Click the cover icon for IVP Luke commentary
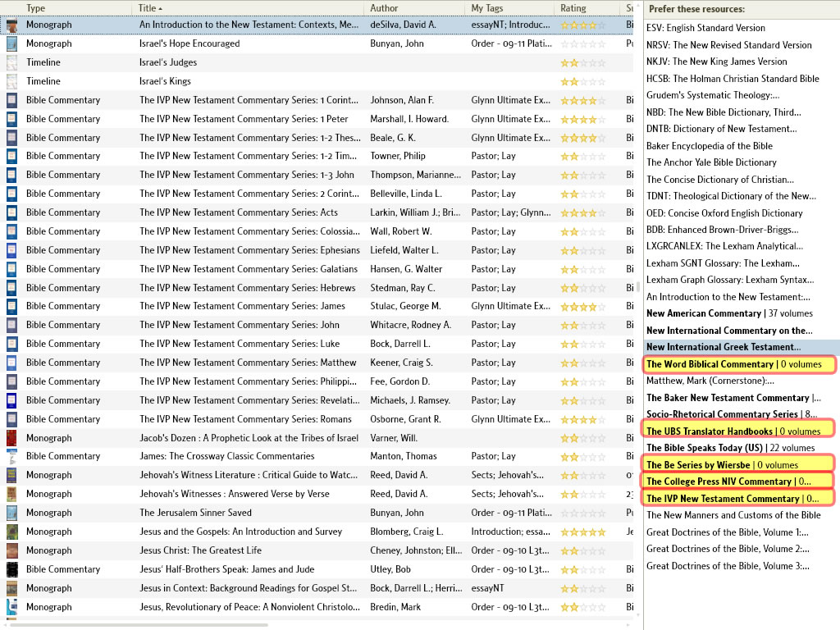840x630 pixels. pos(11,344)
